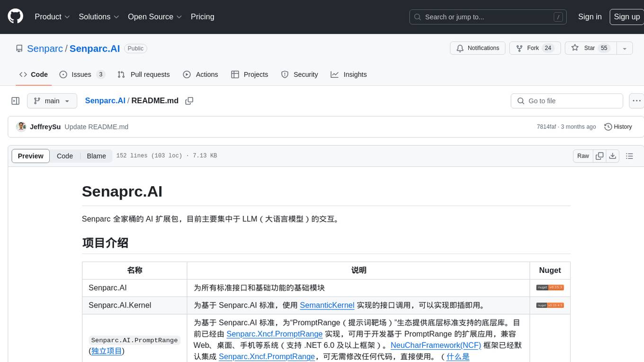
Task: Expand the file tree side panel
Action: 15,101
